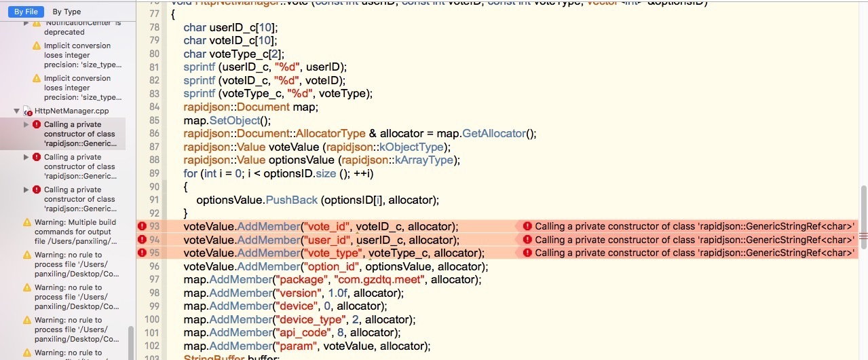Select HttpNetManager.cpp in the issue list
The image size is (868, 360).
[x=72, y=111]
